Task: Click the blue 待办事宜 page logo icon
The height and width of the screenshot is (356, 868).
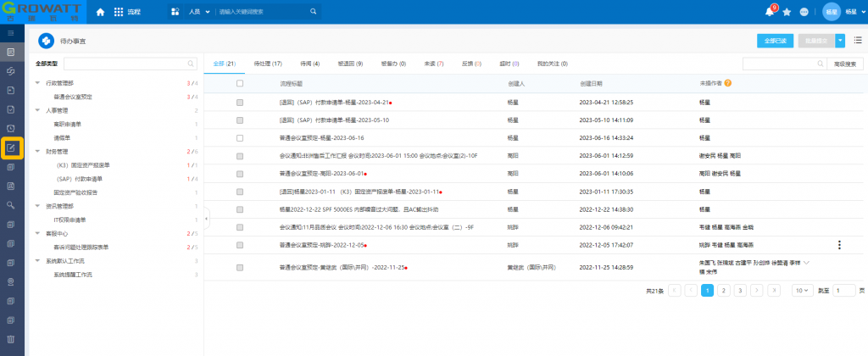Action: (46, 41)
